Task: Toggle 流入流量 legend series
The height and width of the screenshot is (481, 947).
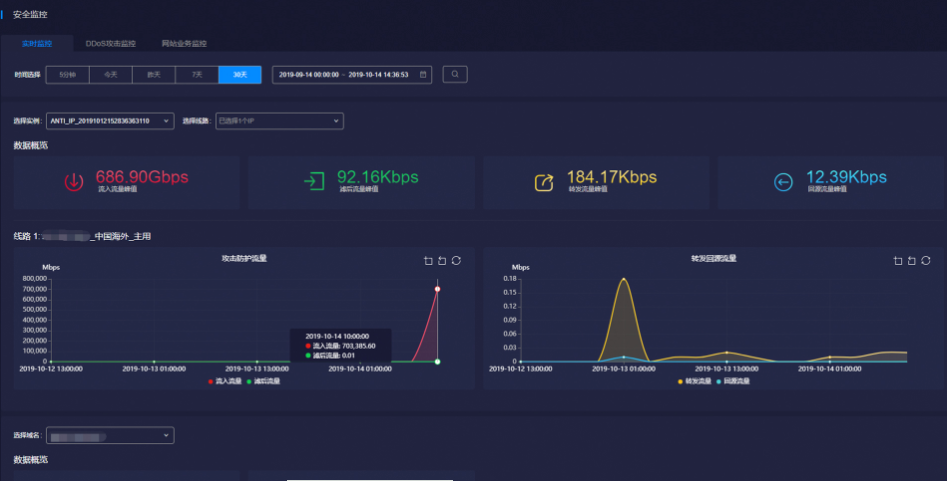Action: (224, 381)
